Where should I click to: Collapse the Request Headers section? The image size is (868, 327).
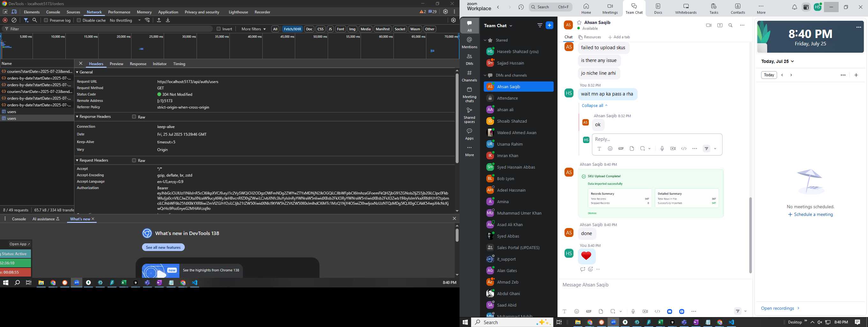click(x=77, y=160)
